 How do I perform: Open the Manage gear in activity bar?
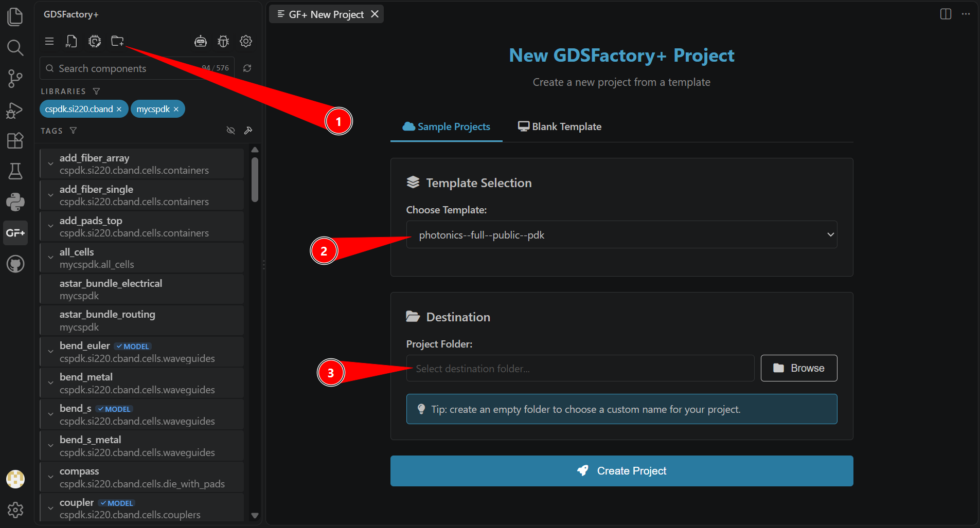pos(15,510)
